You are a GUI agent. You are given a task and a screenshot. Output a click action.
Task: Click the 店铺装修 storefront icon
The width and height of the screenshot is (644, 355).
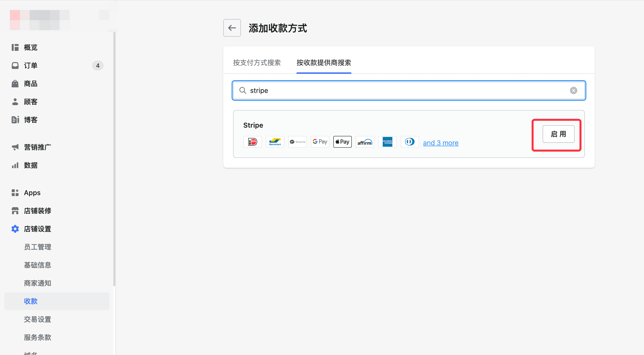coord(15,211)
